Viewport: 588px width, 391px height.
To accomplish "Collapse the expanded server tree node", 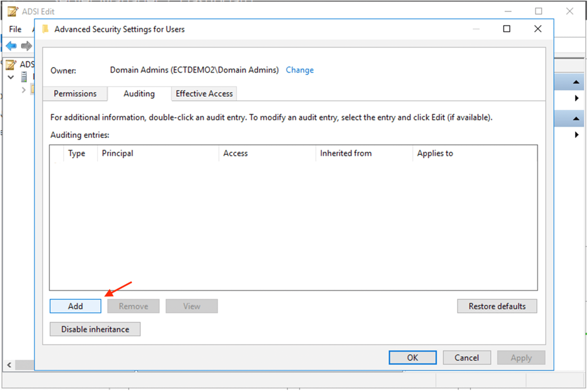I will [11, 77].
